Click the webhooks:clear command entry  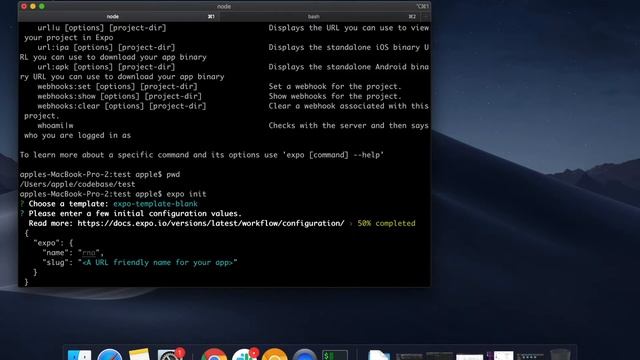click(x=122, y=106)
